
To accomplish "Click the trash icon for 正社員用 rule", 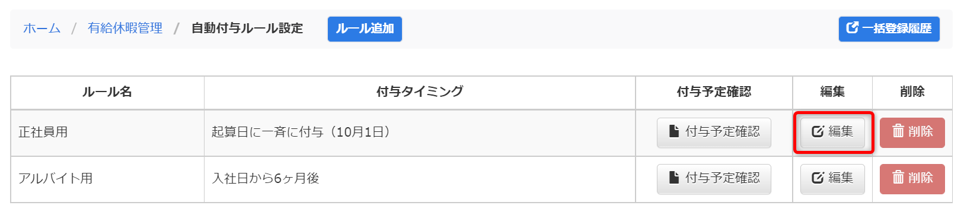I will 898,131.
